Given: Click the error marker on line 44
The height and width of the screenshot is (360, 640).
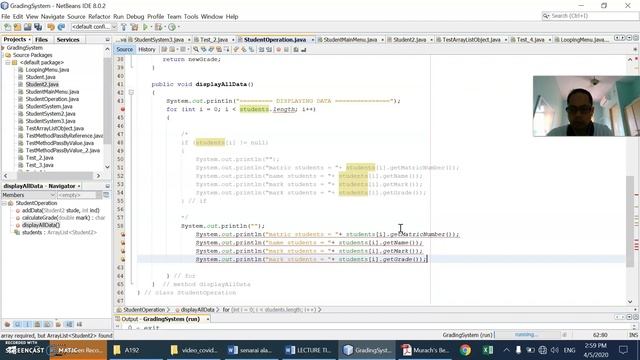Looking at the screenshot, I should pyautogui.click(x=122, y=109).
